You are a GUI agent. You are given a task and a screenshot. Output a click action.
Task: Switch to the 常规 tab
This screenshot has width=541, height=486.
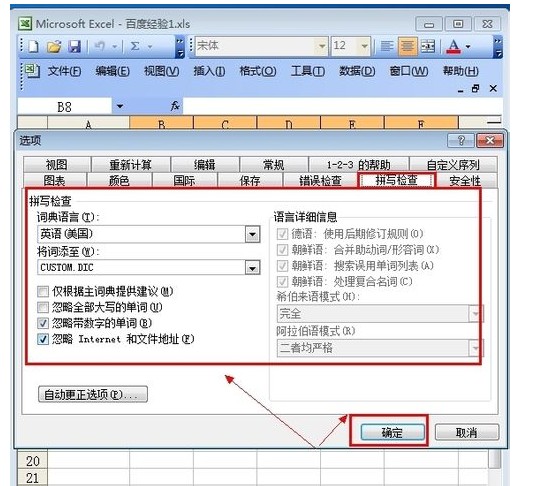pyautogui.click(x=274, y=165)
